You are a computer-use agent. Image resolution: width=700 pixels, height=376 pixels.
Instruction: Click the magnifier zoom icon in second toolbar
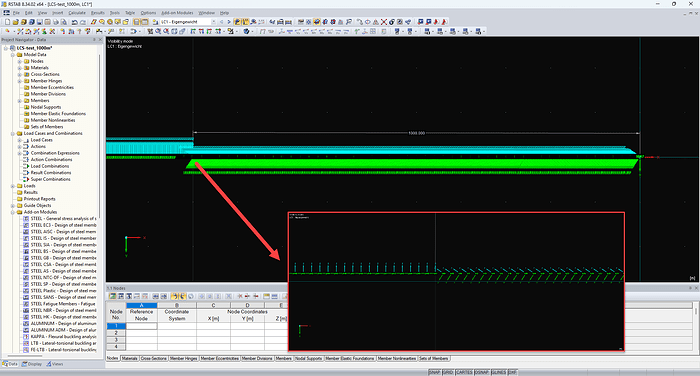coord(158,31)
